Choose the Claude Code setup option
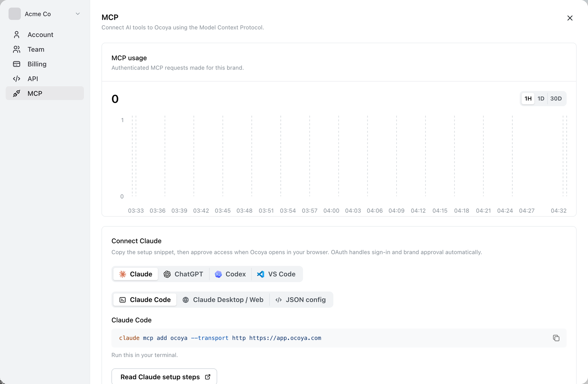This screenshot has height=384, width=588. [x=145, y=300]
